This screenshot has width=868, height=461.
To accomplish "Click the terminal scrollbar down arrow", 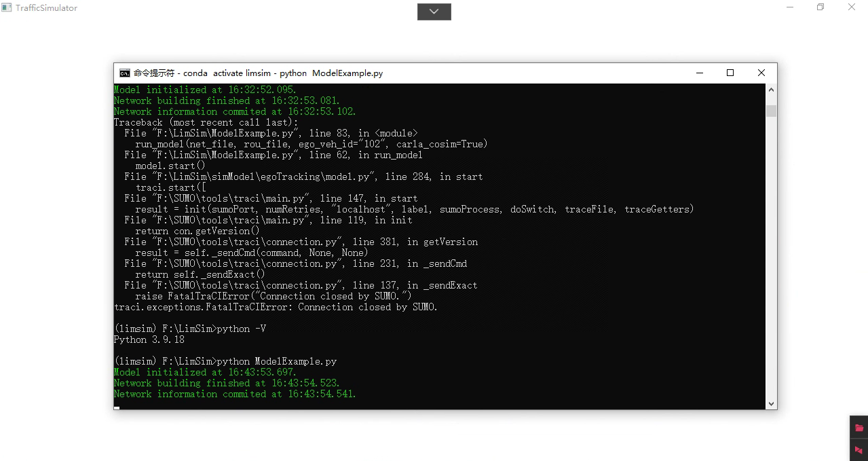I will 771,403.
